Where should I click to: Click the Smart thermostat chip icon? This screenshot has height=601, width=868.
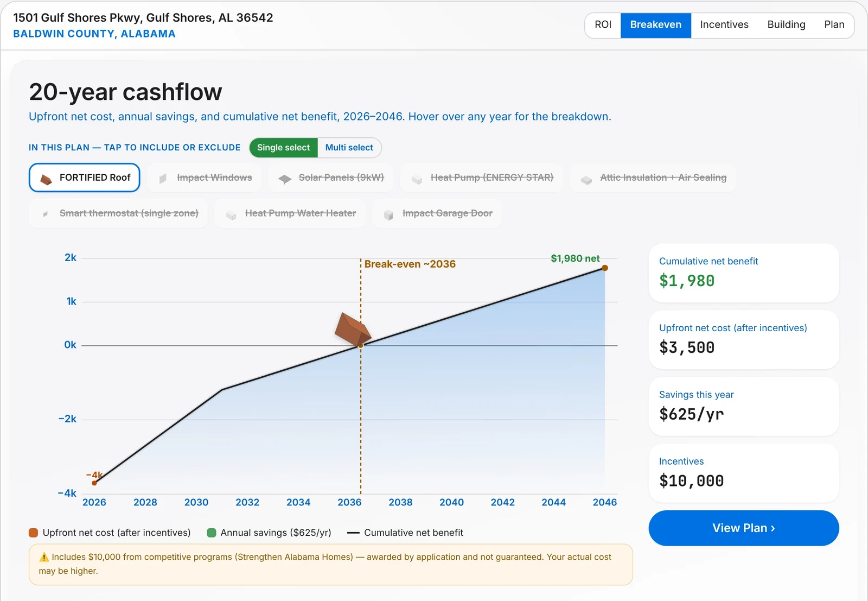coord(45,214)
